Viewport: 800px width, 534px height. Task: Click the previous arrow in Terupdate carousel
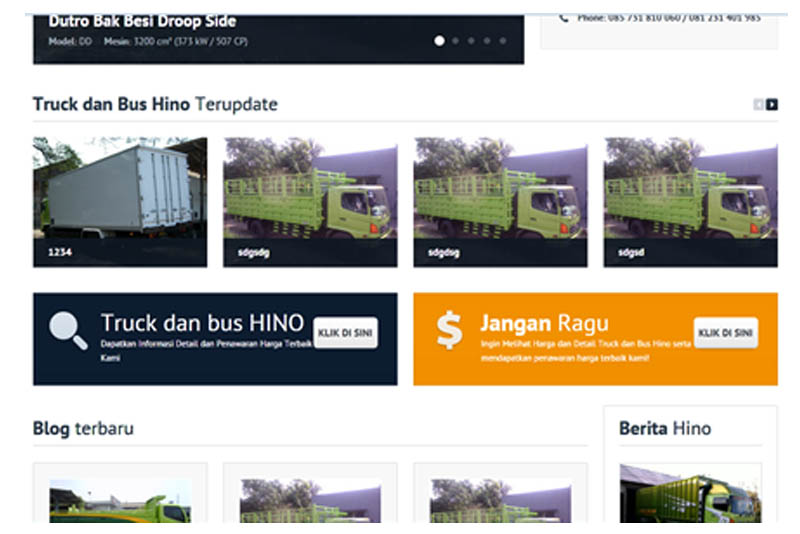pyautogui.click(x=759, y=105)
